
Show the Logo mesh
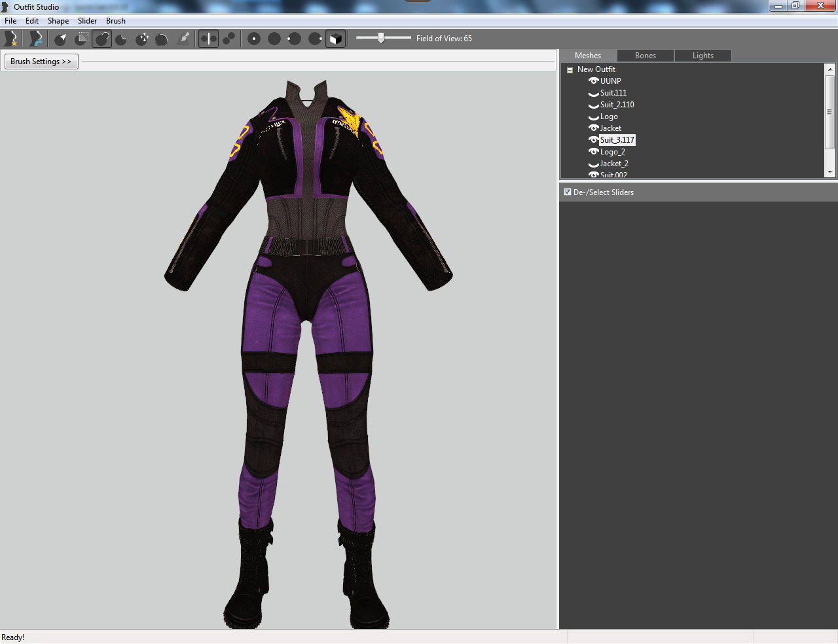tap(594, 117)
